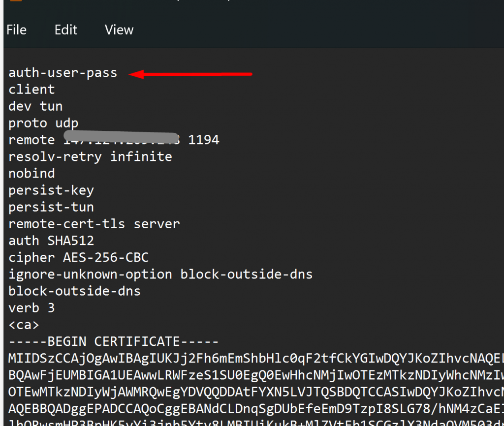The width and height of the screenshot is (504, 426).
Task: Click the port number 1194
Action: [x=204, y=140]
